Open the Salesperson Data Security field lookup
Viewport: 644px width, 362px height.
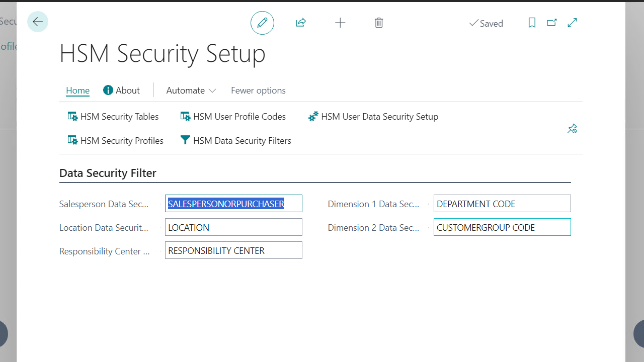(x=233, y=203)
